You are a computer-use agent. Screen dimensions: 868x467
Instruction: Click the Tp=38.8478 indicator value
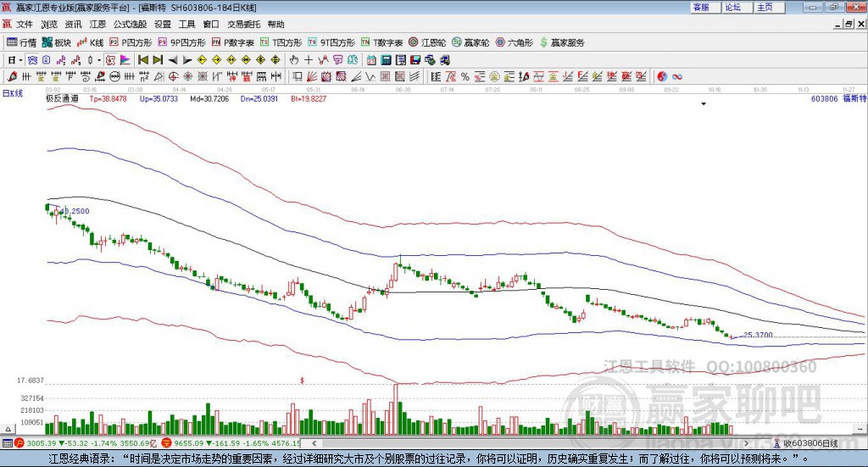(108, 98)
